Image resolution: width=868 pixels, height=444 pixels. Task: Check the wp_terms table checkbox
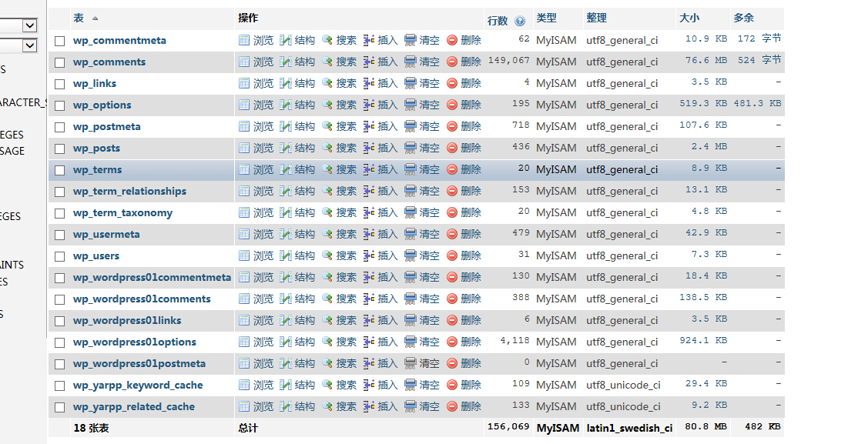pos(60,170)
